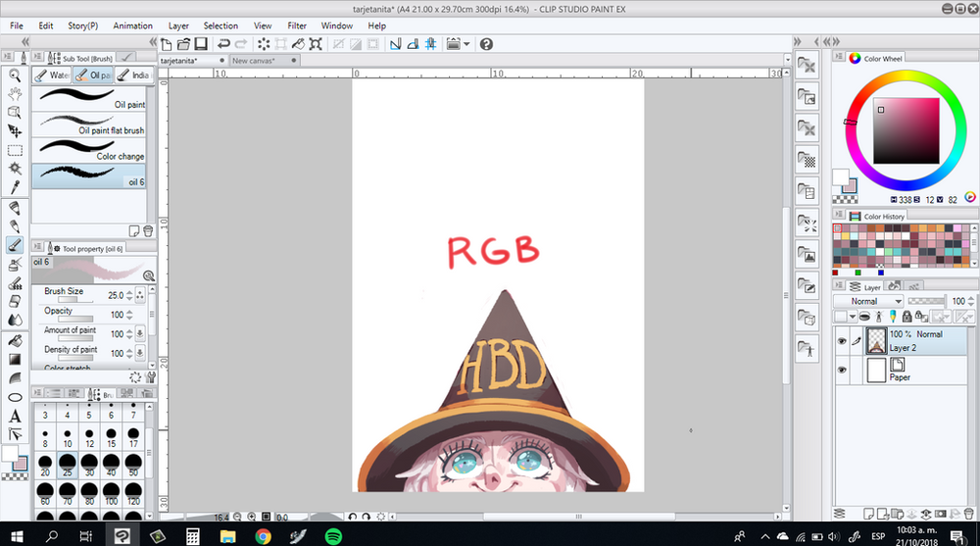The height and width of the screenshot is (546, 980).
Task: Create a new file from toolbar
Action: 167,44
